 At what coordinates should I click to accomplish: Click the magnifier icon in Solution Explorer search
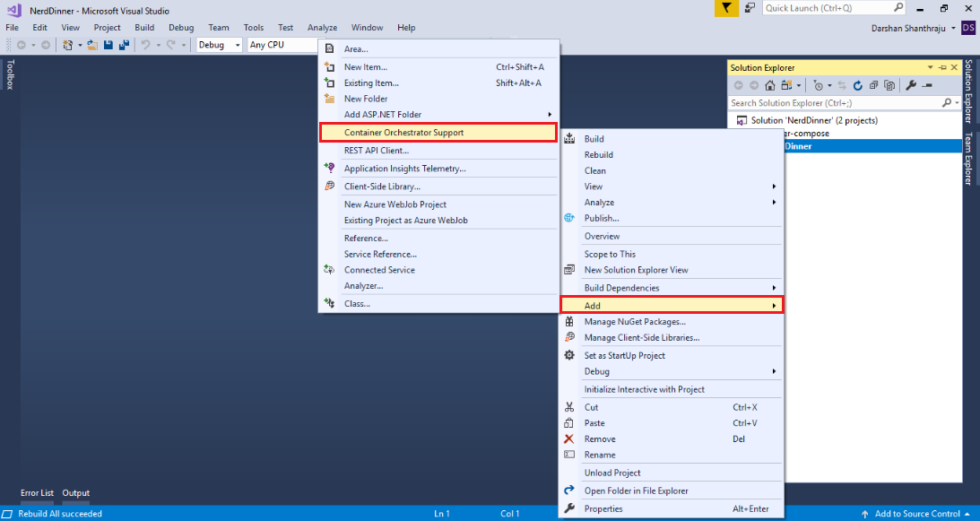pos(946,102)
